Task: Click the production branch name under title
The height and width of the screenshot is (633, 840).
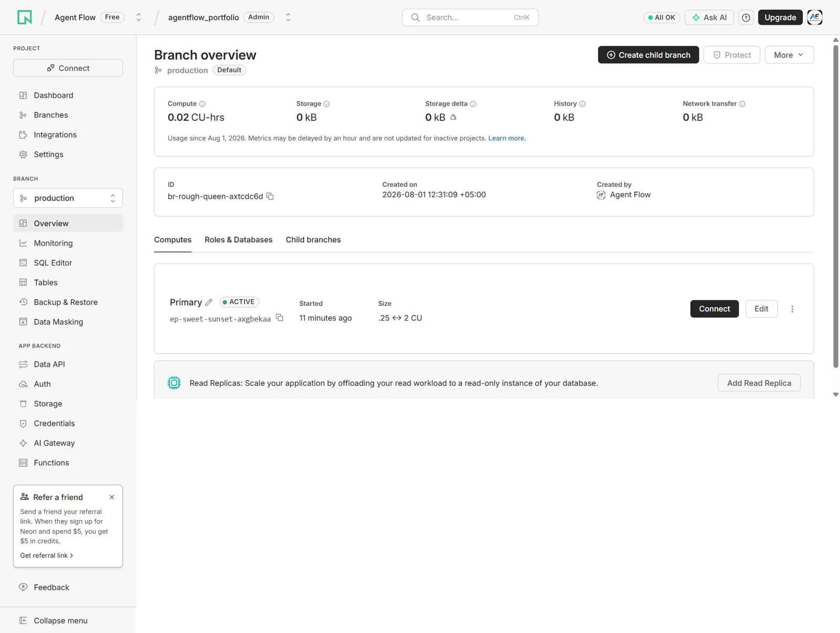Action: [x=187, y=70]
